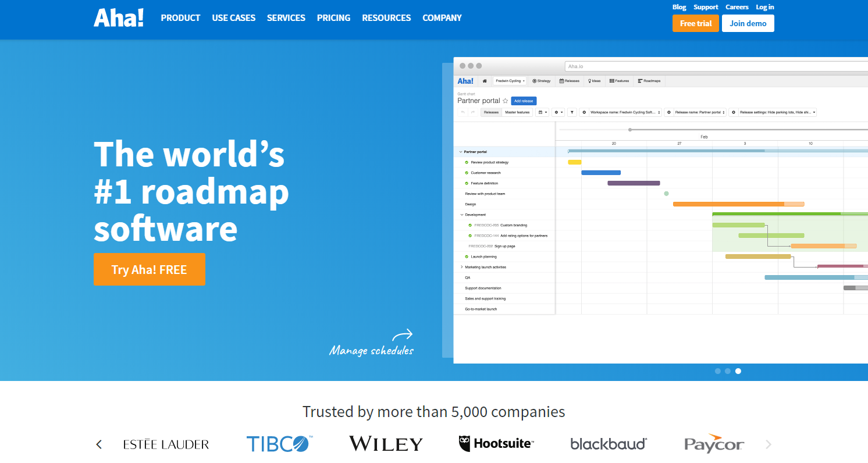Click the green check beside Customer research
Image resolution: width=868 pixels, height=463 pixels.
pos(467,173)
